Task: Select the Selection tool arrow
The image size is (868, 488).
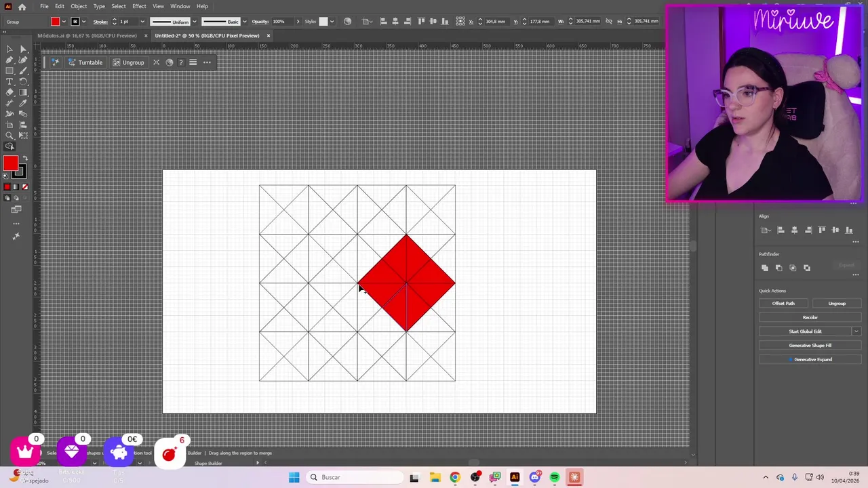Action: pyautogui.click(x=9, y=49)
